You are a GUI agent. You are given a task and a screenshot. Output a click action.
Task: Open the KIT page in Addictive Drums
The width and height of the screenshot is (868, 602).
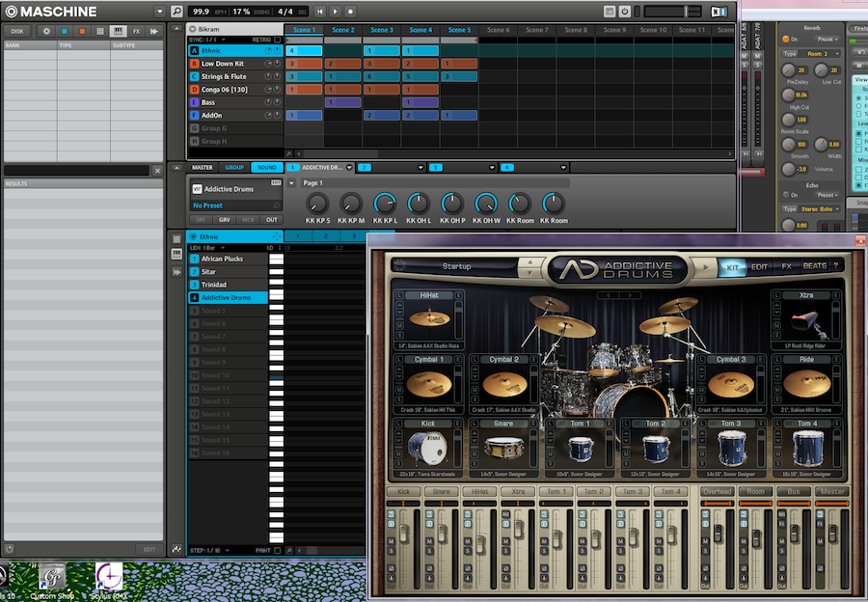[x=732, y=267]
